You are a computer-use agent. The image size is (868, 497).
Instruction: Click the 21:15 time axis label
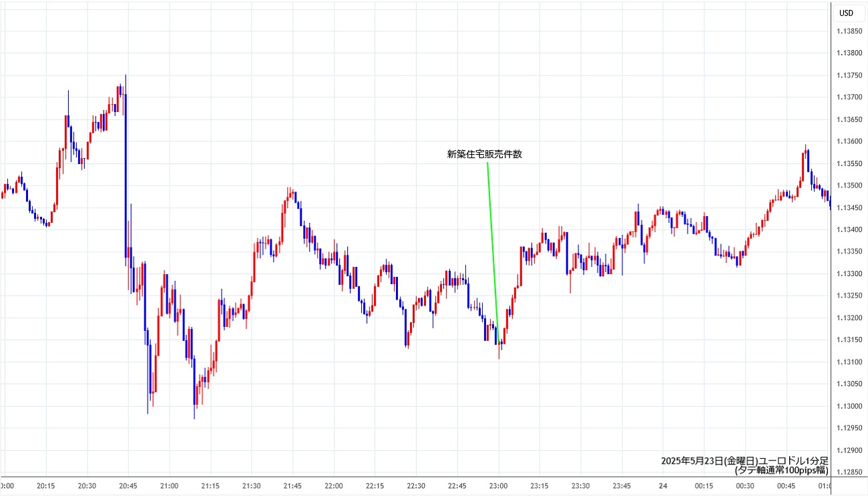210,486
